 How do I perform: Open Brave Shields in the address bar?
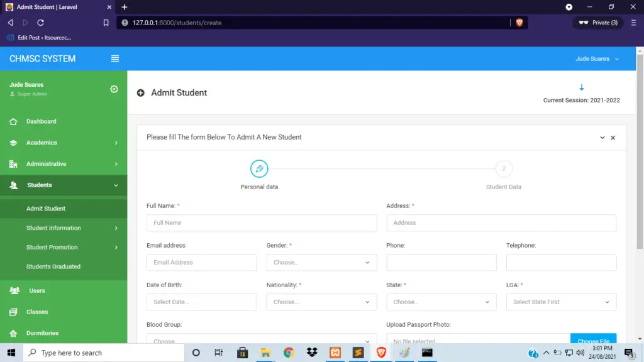point(519,22)
